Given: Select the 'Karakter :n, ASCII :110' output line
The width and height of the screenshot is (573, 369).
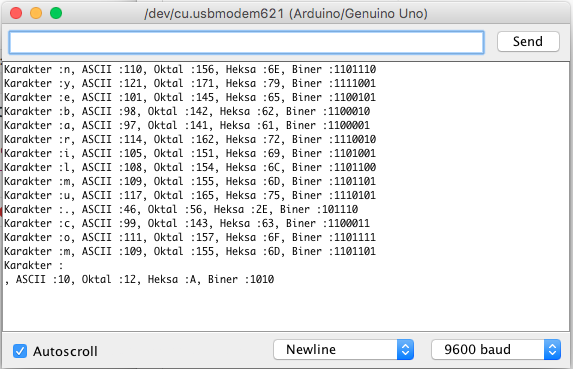Looking at the screenshot, I should click(x=190, y=69).
